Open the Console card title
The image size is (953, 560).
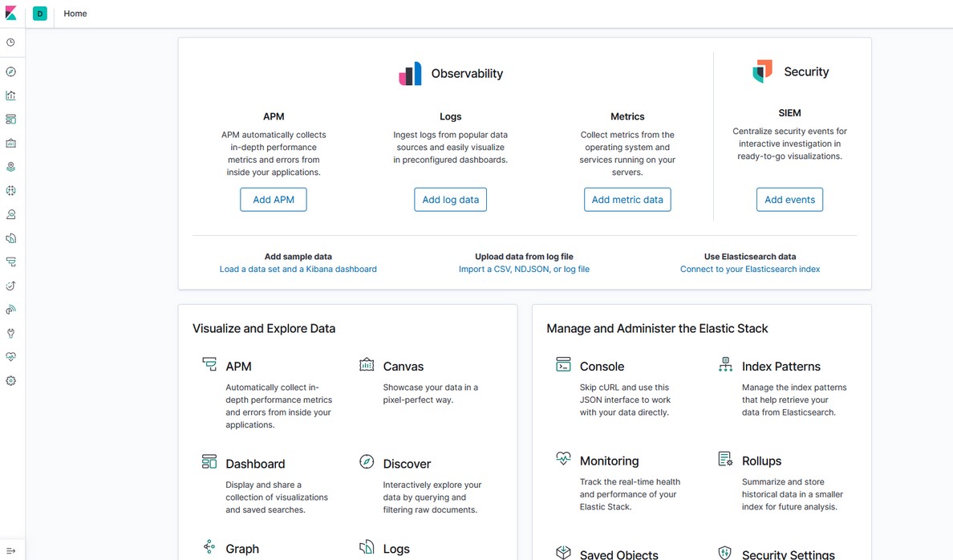[602, 367]
